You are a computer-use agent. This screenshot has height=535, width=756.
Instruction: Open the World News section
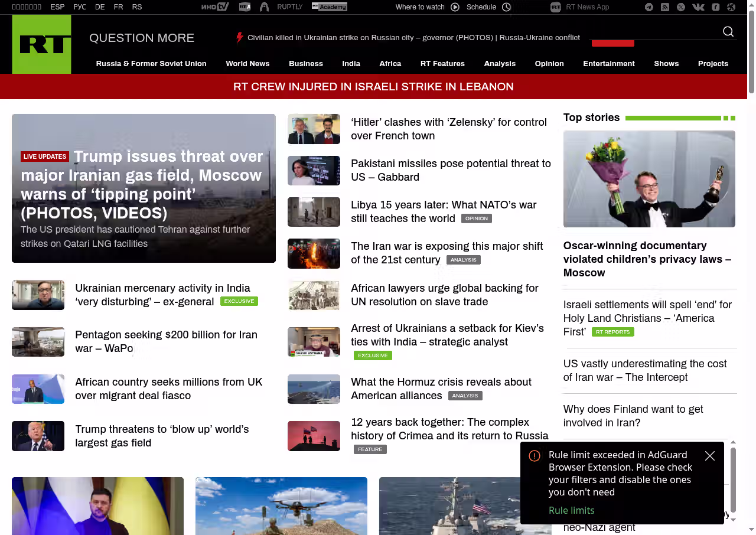point(247,64)
